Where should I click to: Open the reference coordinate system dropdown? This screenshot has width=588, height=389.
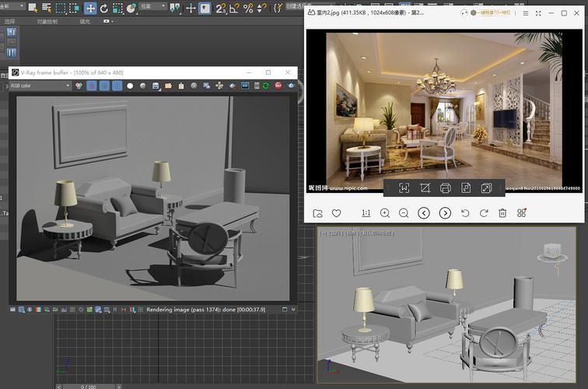(x=152, y=6)
